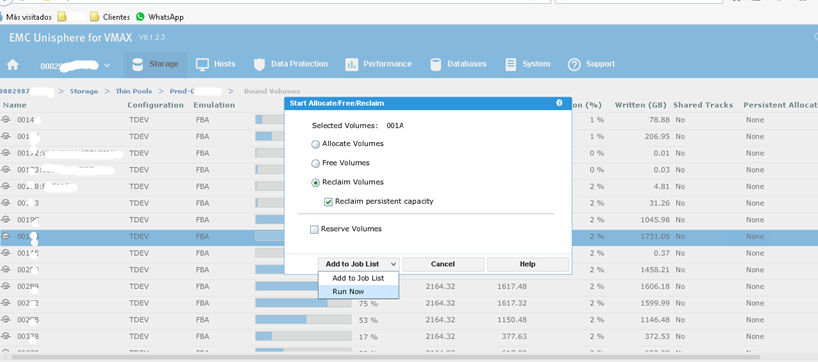Screen dimensions: 818x362
Task: Click volume icon in the 31.26 GB row
Action: [x=6, y=203]
